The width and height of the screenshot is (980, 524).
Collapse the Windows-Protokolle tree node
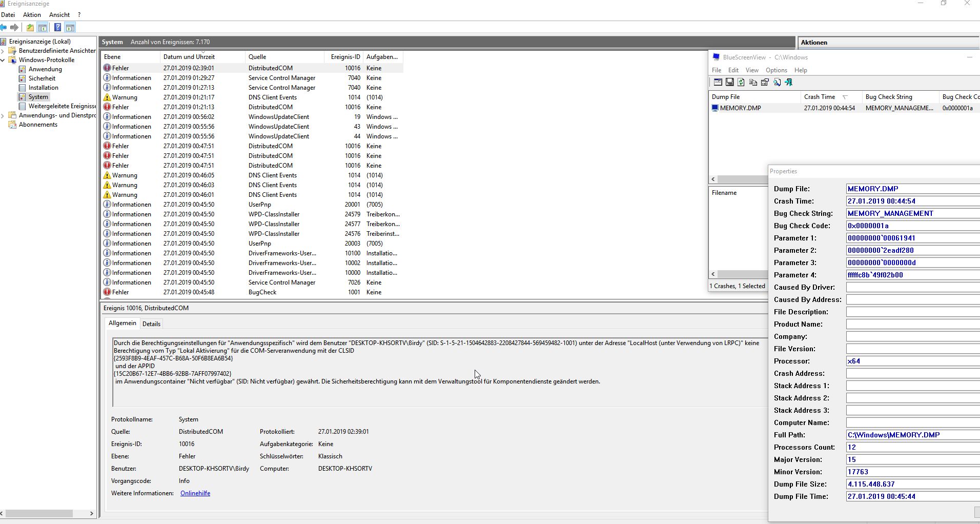(x=3, y=60)
